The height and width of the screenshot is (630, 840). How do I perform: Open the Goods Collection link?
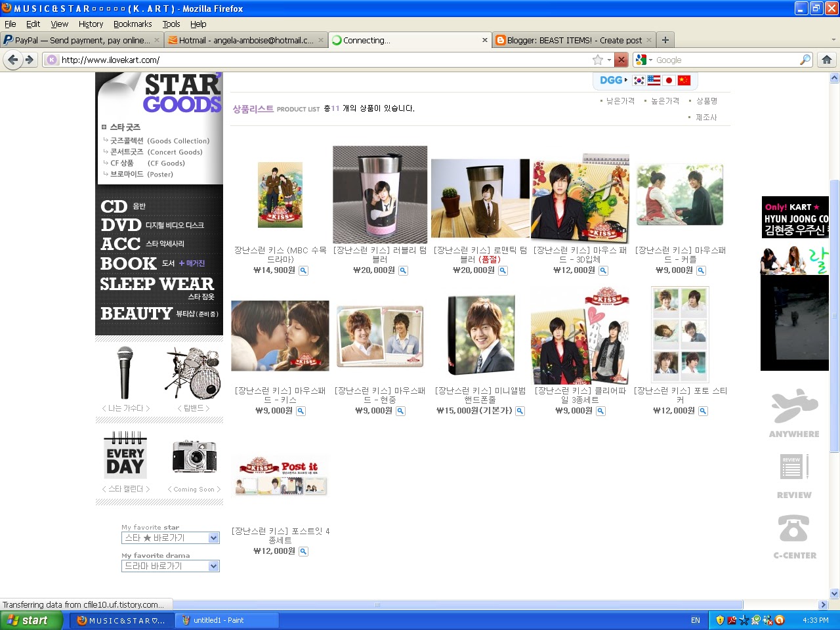click(159, 140)
